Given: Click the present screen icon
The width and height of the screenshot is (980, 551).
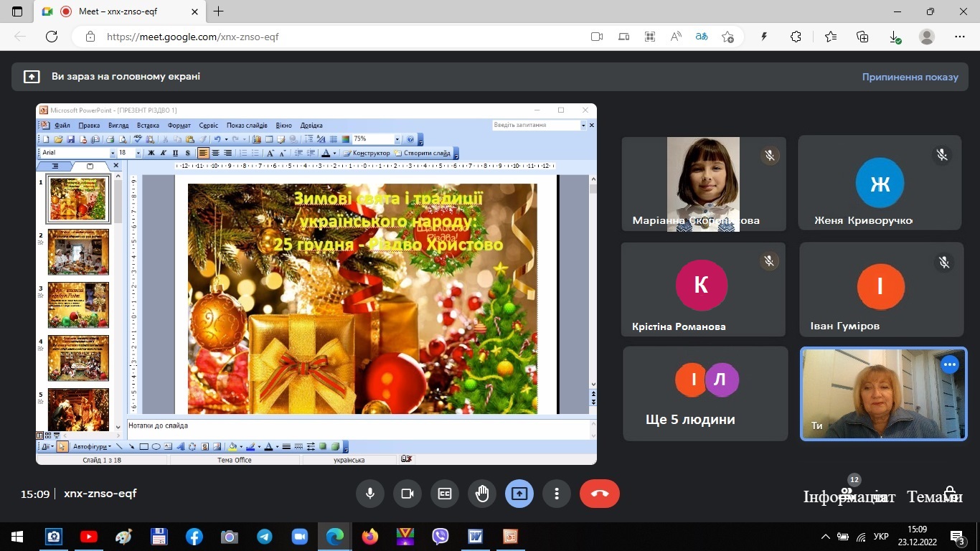Looking at the screenshot, I should pyautogui.click(x=519, y=494).
